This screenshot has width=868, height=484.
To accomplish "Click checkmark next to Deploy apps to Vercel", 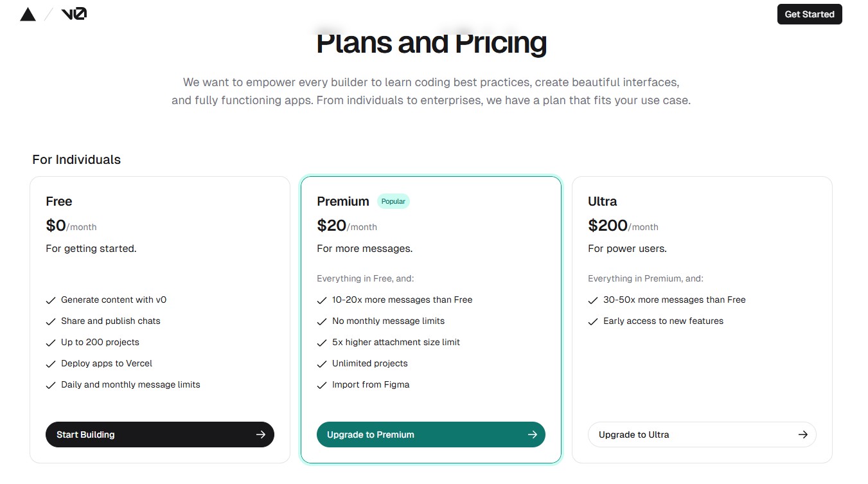I will point(51,364).
